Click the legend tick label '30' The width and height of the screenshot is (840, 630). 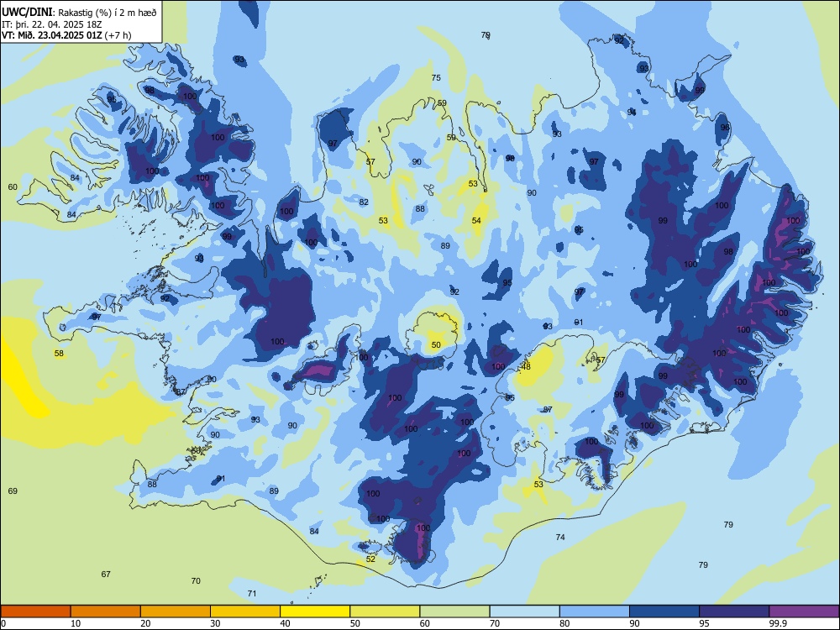215,623
